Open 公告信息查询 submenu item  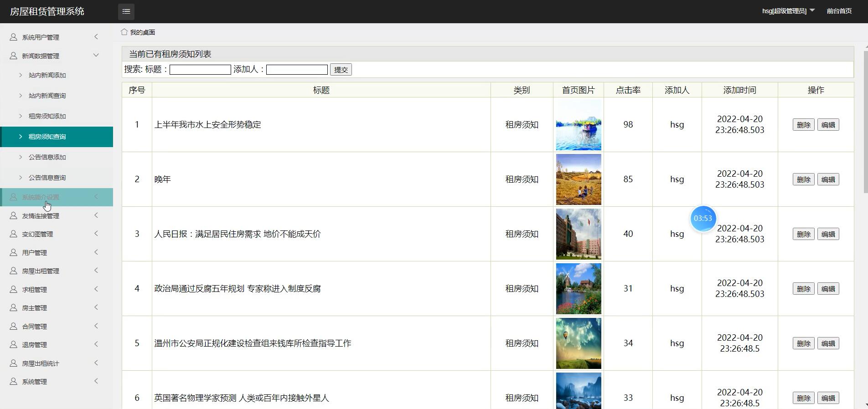(x=57, y=178)
